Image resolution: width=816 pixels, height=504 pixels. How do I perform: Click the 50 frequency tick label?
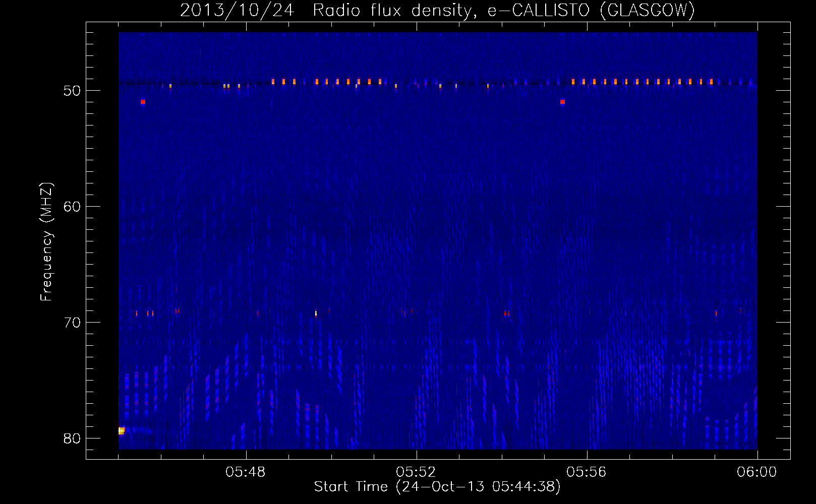point(72,91)
